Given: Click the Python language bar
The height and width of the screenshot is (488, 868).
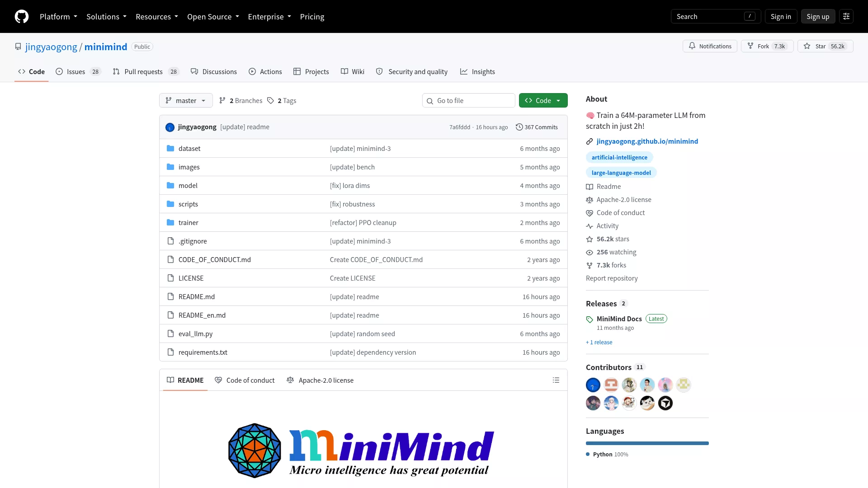Looking at the screenshot, I should 647,444.
